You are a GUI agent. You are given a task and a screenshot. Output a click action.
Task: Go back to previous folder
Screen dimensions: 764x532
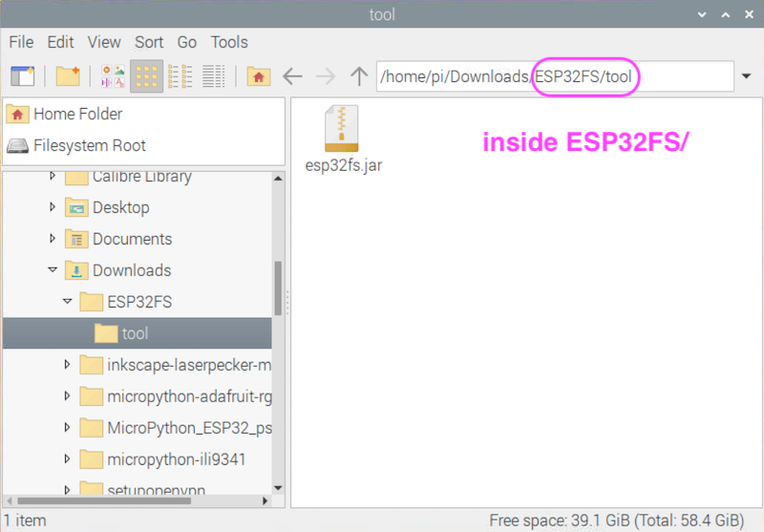[292, 76]
